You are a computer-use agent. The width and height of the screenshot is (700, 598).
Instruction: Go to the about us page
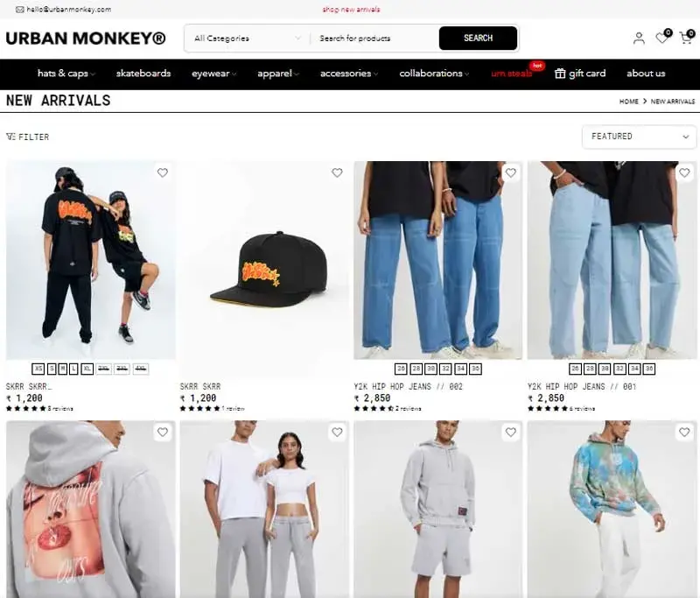tap(646, 74)
